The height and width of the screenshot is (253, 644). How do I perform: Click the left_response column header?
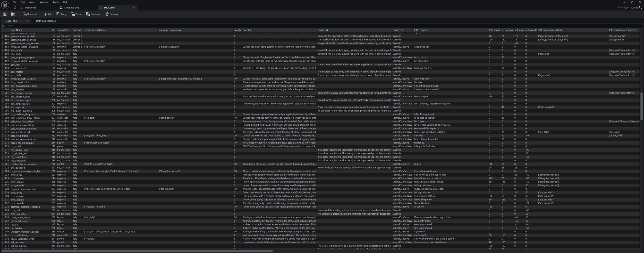point(451,30)
